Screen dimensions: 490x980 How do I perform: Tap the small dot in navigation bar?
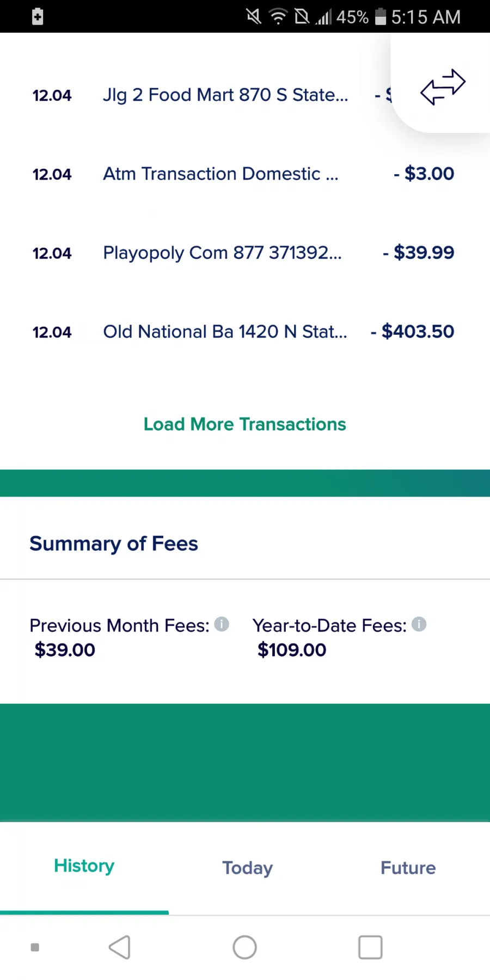35,947
